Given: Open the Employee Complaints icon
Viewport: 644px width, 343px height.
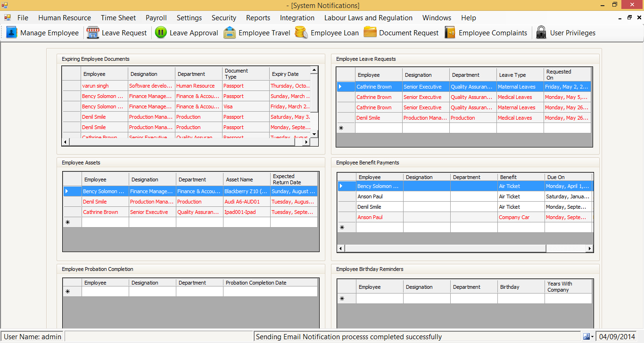Looking at the screenshot, I should click(450, 33).
